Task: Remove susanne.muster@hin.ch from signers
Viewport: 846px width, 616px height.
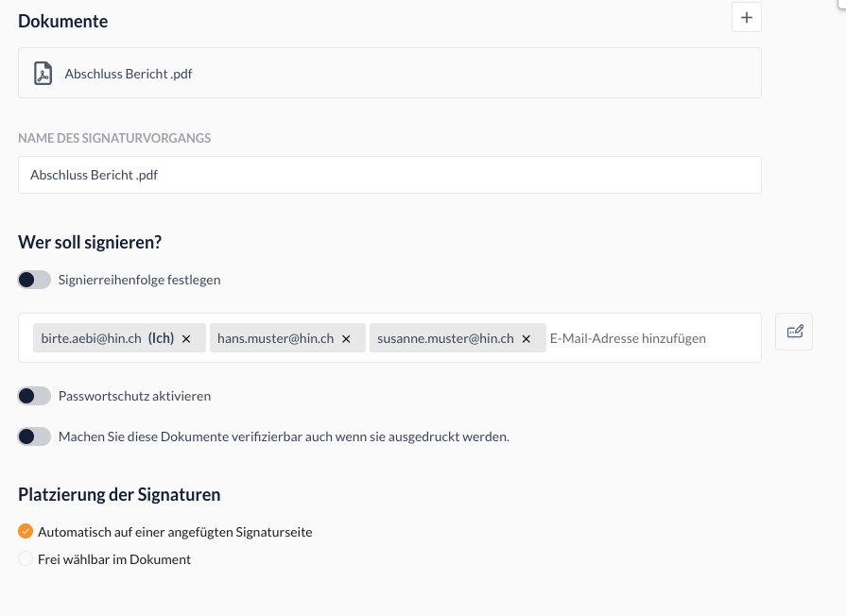Action: pyautogui.click(x=527, y=339)
